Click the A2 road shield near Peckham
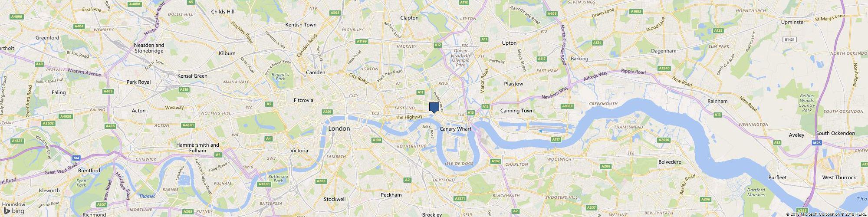868x217 pixels. tap(407, 180)
